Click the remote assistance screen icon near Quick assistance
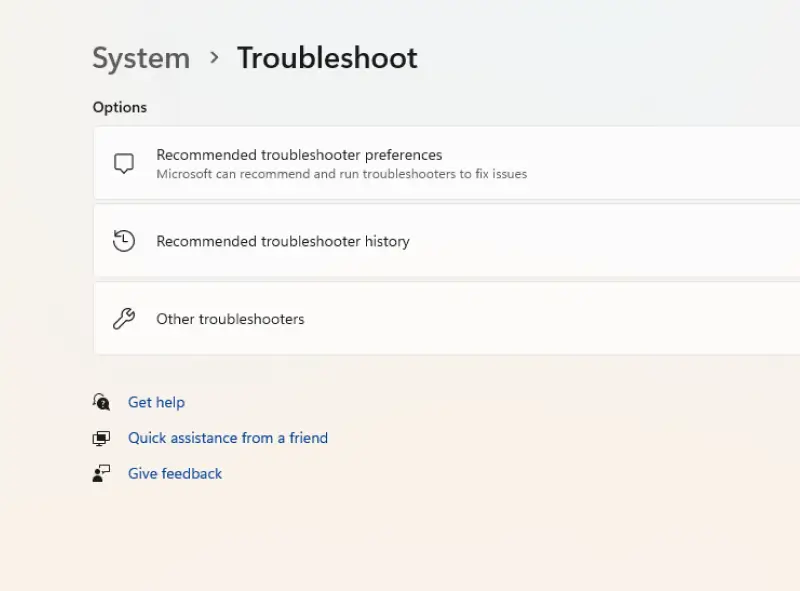 point(101,438)
